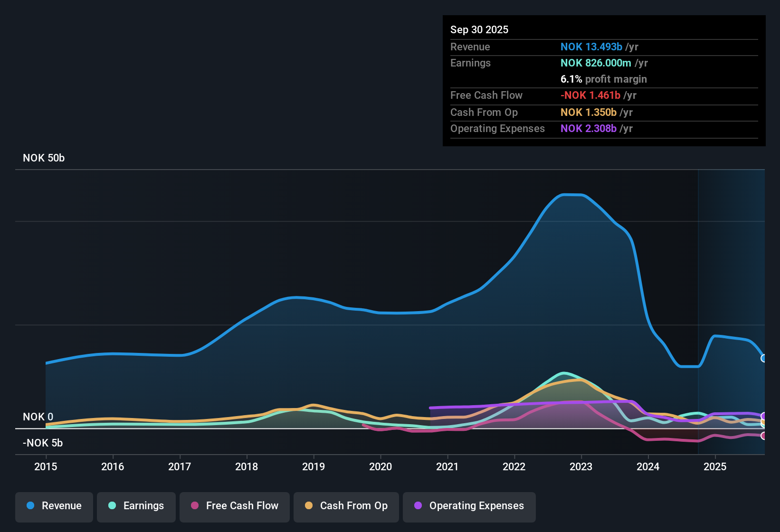The height and width of the screenshot is (532, 780).
Task: Click the Free Cash Flow endpoint marker
Action: [x=764, y=436]
